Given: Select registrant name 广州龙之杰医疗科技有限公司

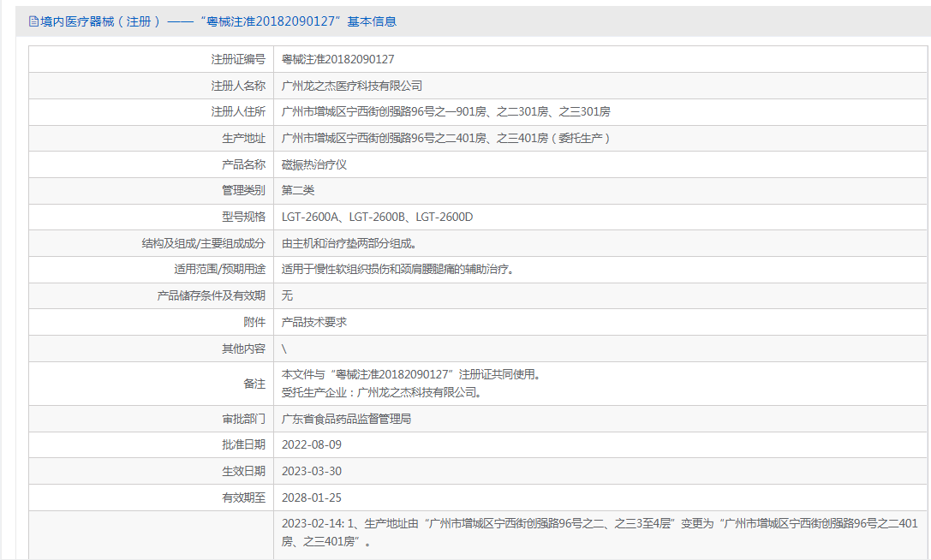Looking at the screenshot, I should pyautogui.click(x=352, y=86).
